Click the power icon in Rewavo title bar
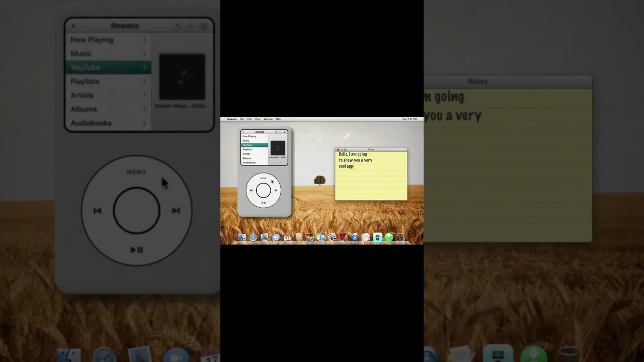Screen dimensions: 644x362 pos(285,132)
